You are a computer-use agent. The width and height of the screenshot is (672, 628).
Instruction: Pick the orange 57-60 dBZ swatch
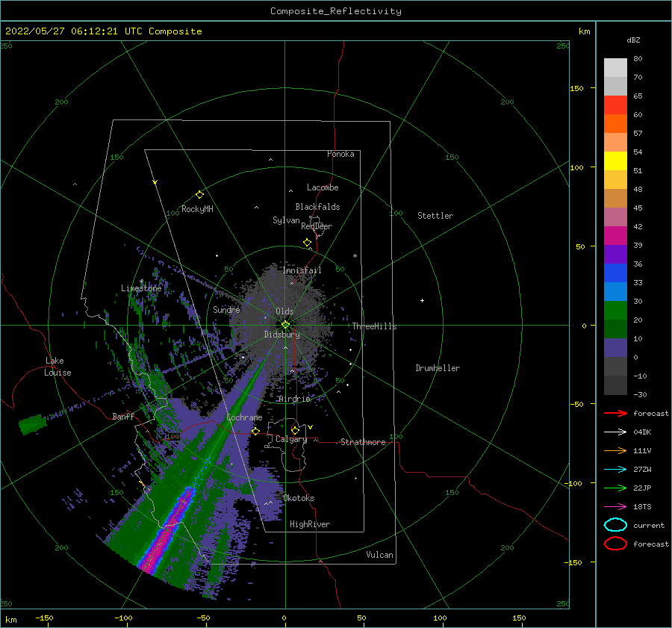coord(615,123)
